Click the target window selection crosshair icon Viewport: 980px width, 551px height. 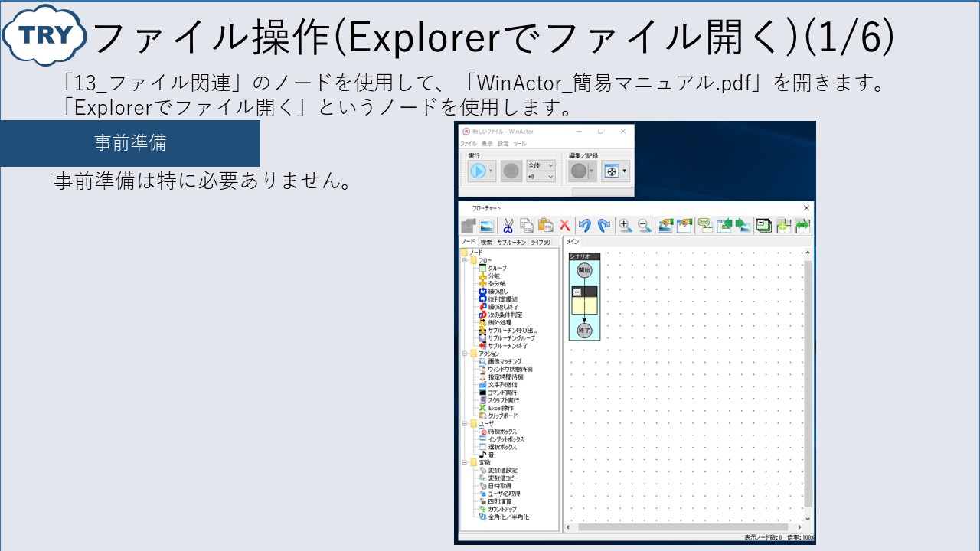point(611,171)
